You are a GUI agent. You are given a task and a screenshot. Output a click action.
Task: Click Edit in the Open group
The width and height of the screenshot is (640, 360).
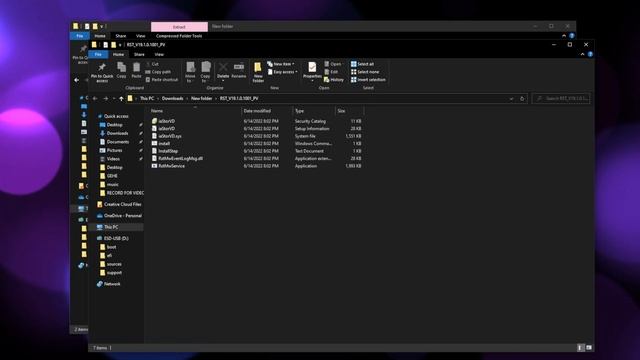click(331, 72)
